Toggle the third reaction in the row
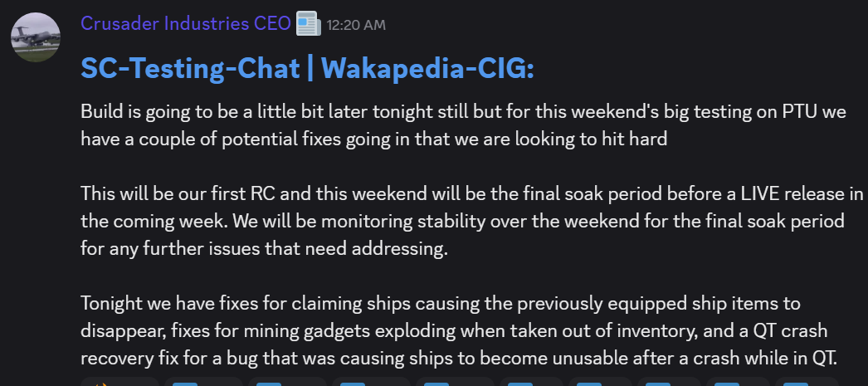This screenshot has width=868, height=386. pyautogui.click(x=287, y=382)
